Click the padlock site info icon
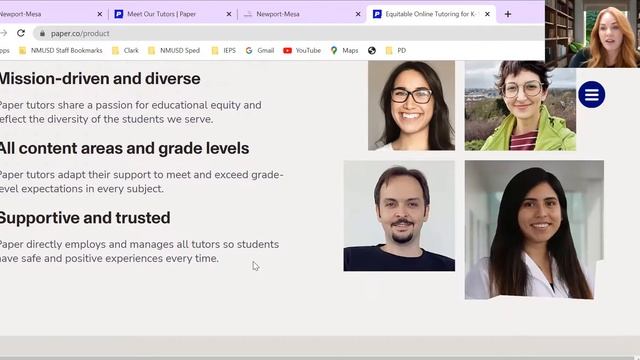Viewport: 640px width, 360px height. (x=42, y=33)
